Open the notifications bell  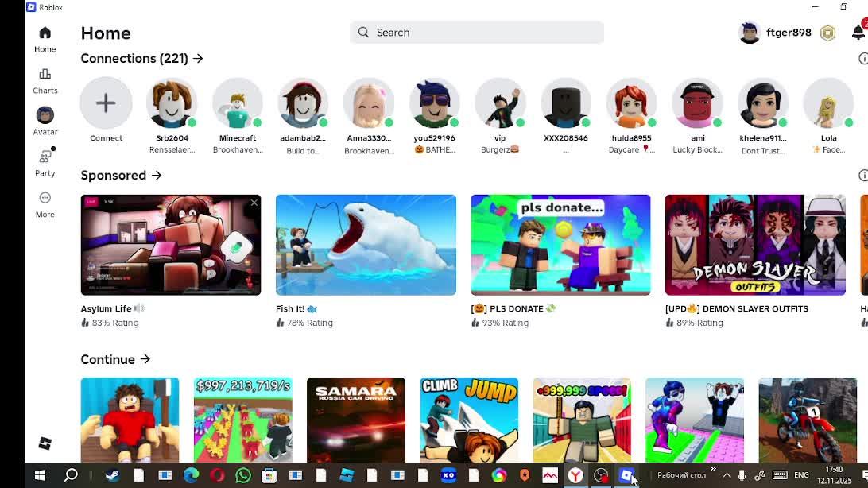coord(858,33)
